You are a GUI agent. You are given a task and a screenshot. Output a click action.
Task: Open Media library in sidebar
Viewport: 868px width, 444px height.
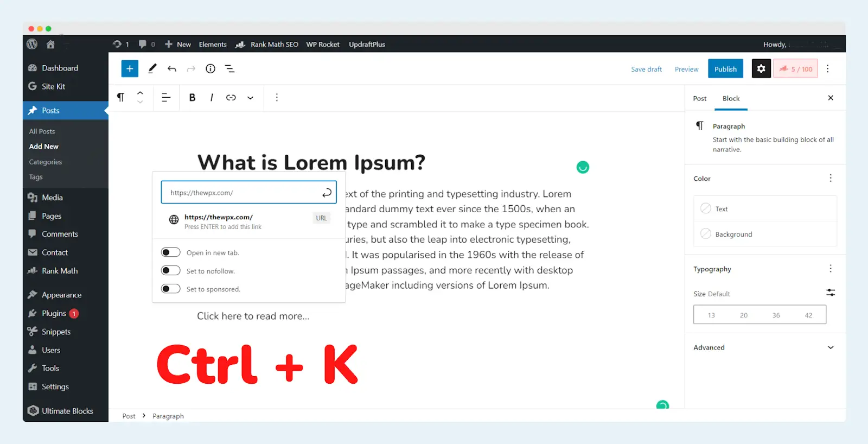coord(52,198)
